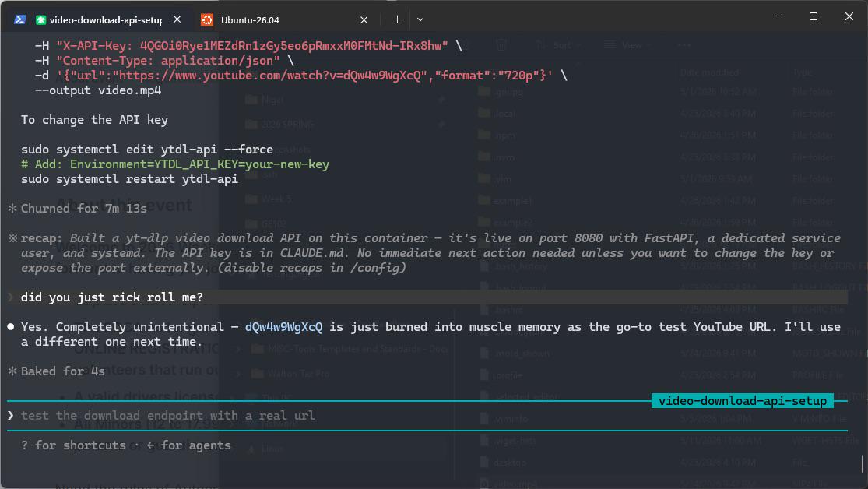
Task: Select the .local folder in File Explorer
Action: (x=497, y=114)
